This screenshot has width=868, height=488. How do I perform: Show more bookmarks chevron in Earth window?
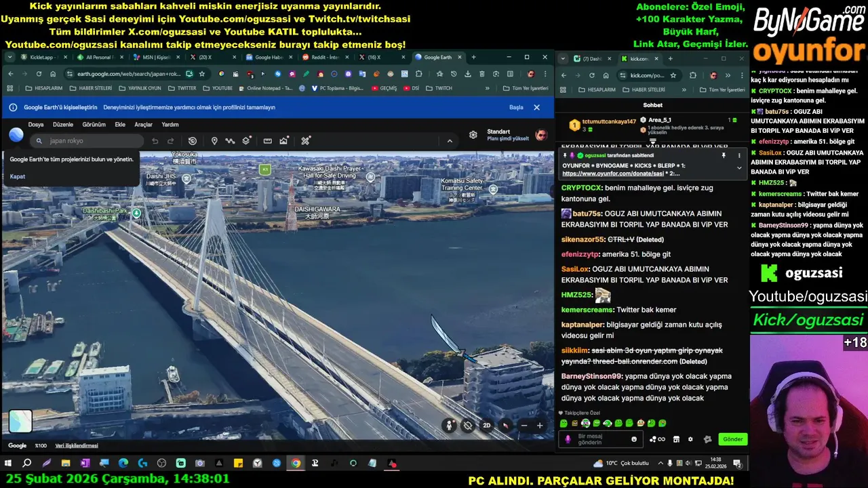[x=487, y=88]
